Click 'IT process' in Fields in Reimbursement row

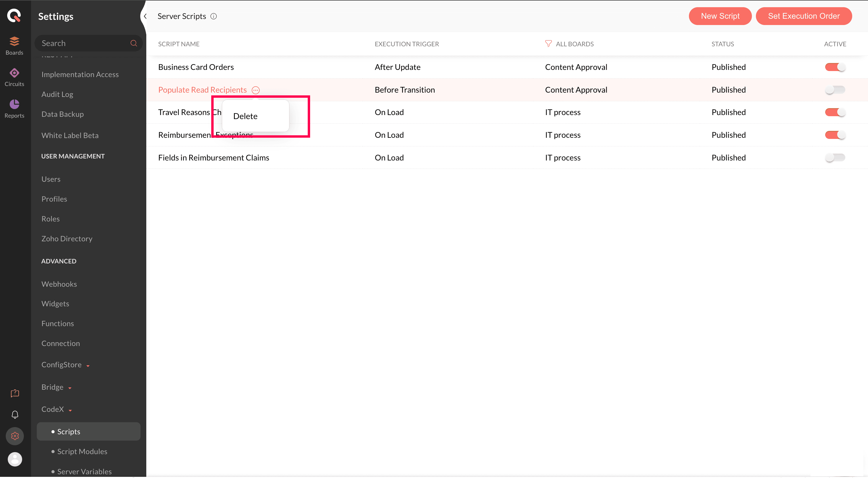(563, 157)
